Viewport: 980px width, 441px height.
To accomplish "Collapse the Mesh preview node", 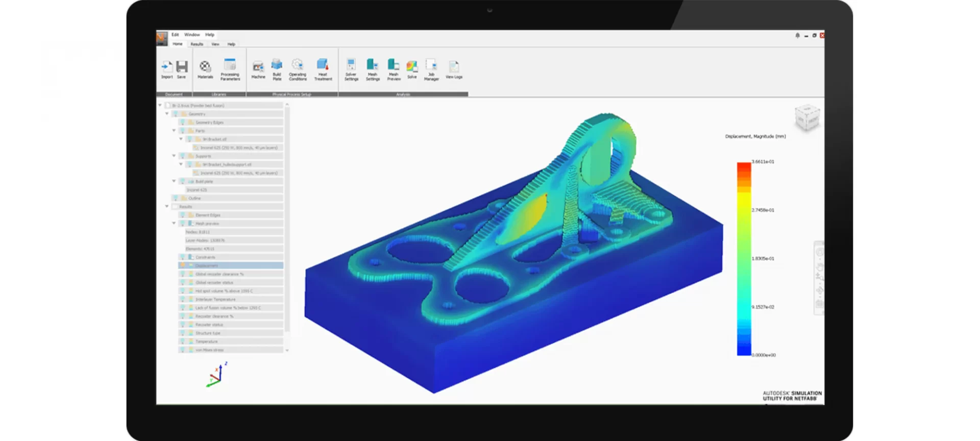I will (x=174, y=223).
